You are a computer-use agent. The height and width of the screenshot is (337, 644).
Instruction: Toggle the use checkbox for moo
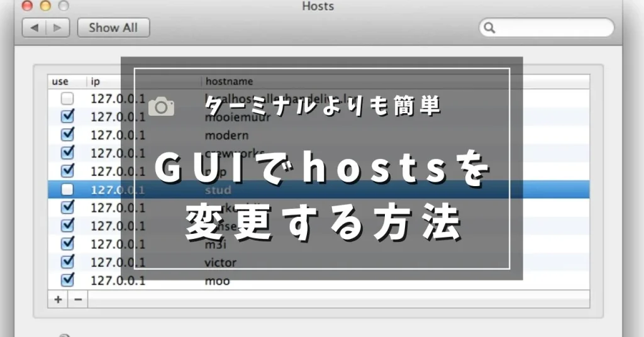(67, 280)
